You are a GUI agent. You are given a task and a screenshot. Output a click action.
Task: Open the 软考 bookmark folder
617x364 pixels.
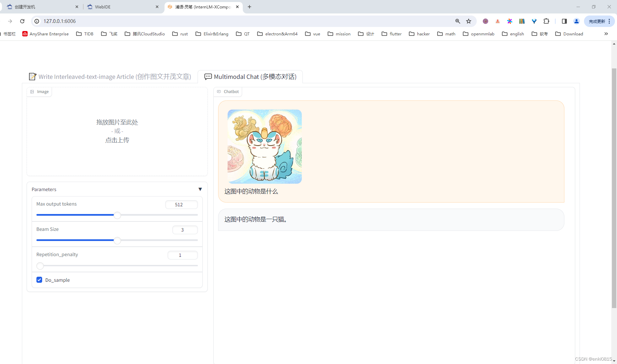(540, 34)
